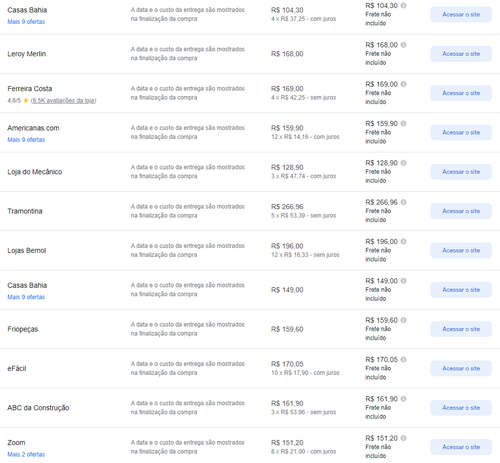Click info icon beside R$ 169,00 total
This screenshot has width=500, height=463.
coord(403,84)
